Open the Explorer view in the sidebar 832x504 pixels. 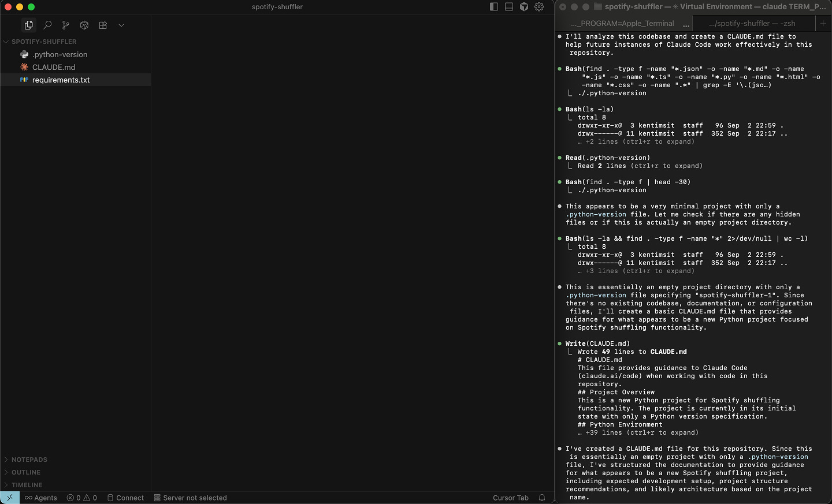(x=29, y=25)
